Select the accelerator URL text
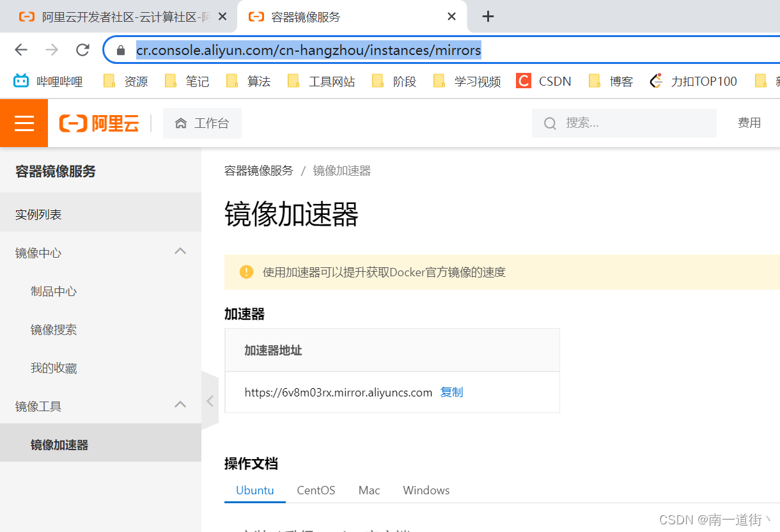Image resolution: width=780 pixels, height=532 pixels. (339, 393)
